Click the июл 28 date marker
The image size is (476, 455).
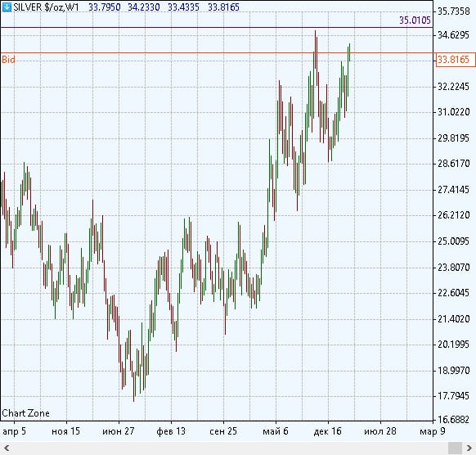coord(380,431)
